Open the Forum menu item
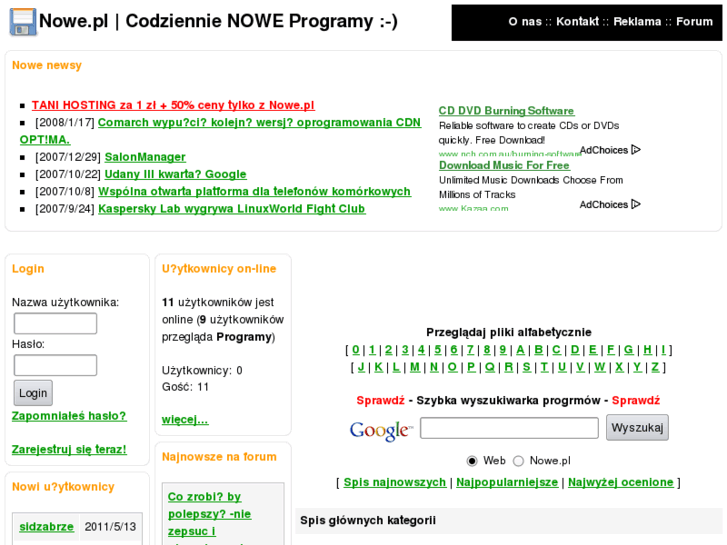The width and height of the screenshot is (727, 545). [x=694, y=21]
